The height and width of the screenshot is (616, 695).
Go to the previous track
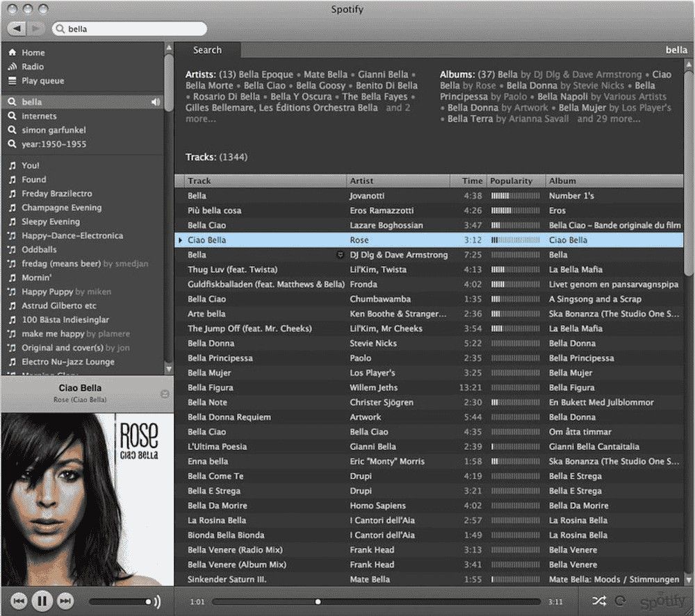coord(19,601)
